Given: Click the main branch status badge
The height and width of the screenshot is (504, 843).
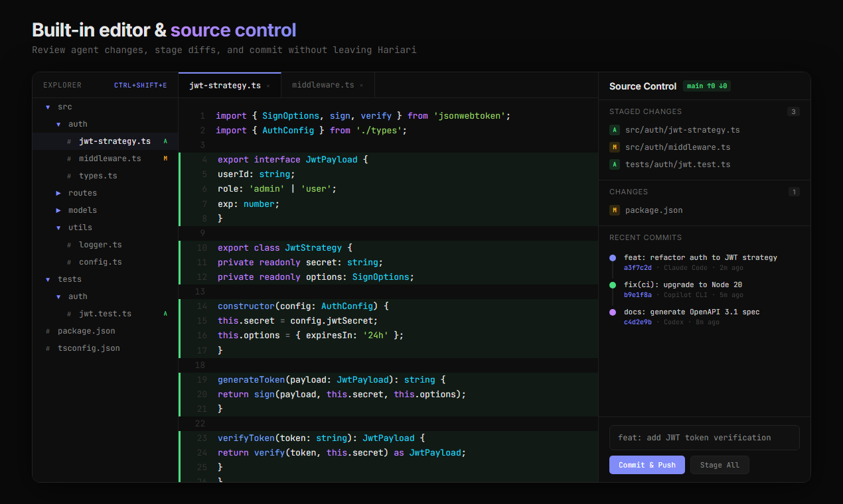Looking at the screenshot, I should click(706, 86).
